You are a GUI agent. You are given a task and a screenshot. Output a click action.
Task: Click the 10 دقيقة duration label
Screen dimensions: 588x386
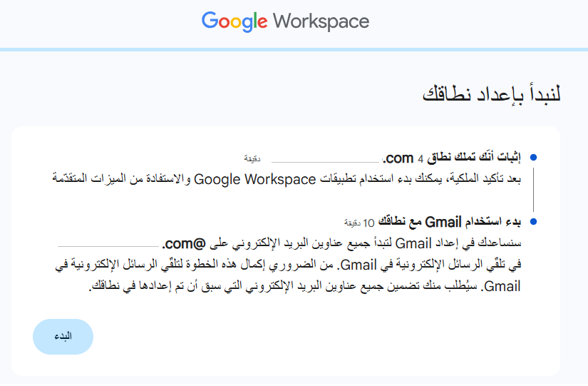(359, 223)
